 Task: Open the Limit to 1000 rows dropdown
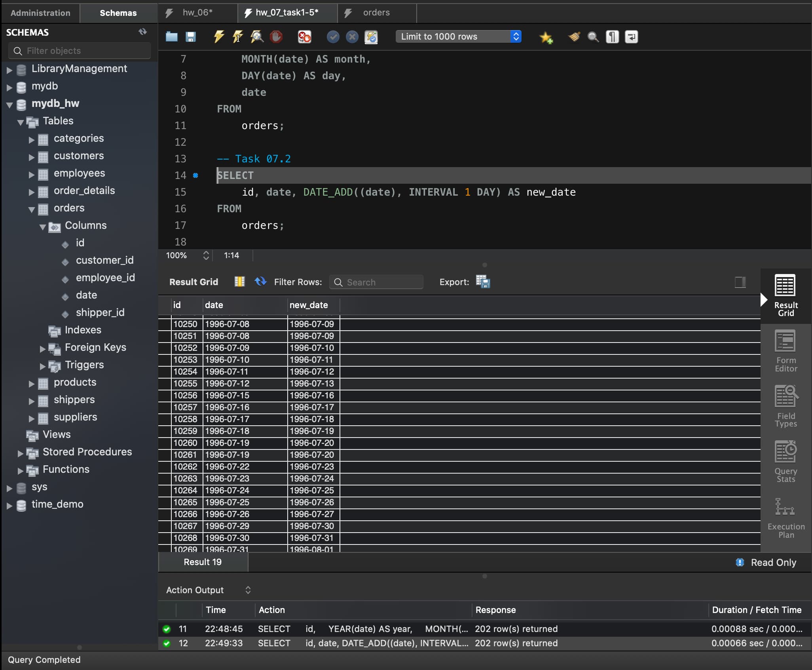pyautogui.click(x=458, y=36)
